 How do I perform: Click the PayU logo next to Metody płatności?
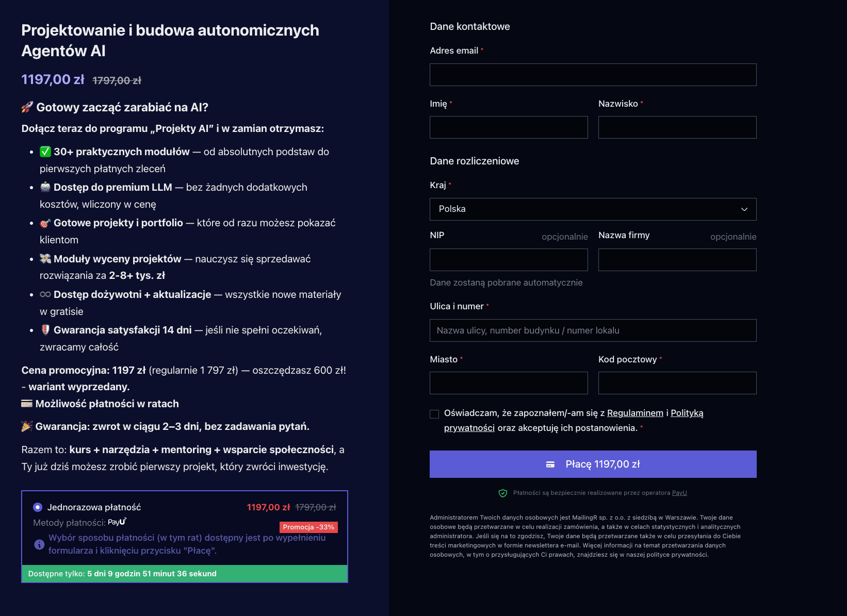117,521
